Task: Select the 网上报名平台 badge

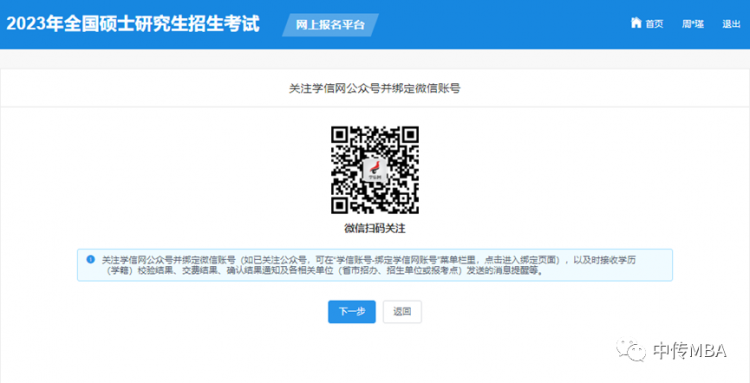Action: [x=330, y=25]
